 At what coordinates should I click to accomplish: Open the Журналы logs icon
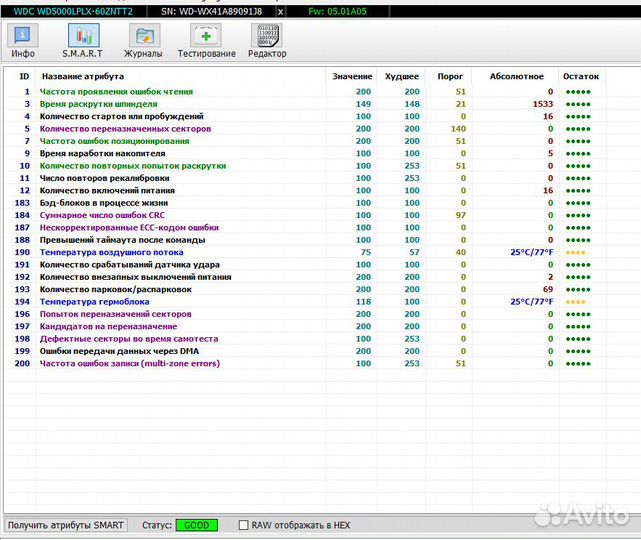pos(144,40)
